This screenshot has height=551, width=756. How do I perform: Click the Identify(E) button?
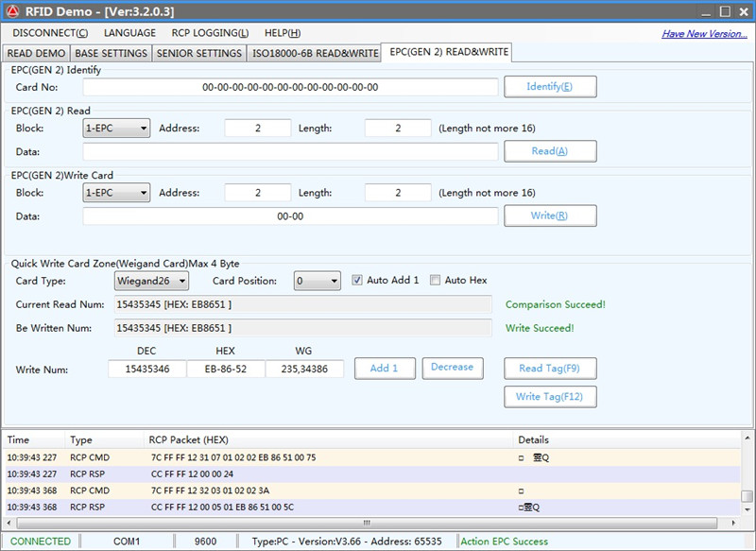click(550, 87)
